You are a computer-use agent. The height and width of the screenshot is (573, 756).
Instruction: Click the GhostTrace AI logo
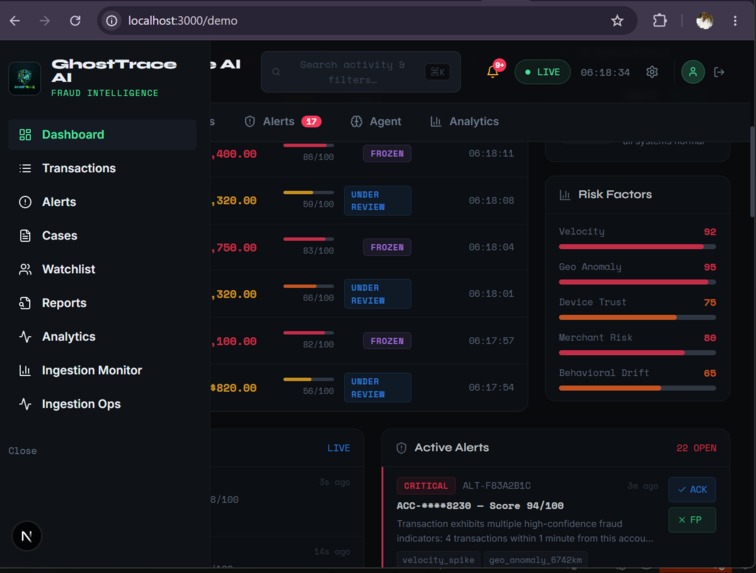[x=25, y=78]
